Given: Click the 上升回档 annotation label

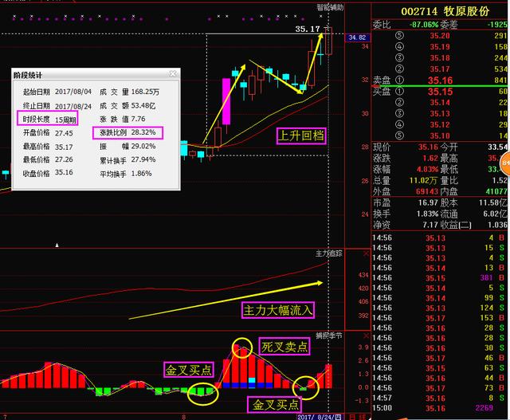Looking at the screenshot, I should click(300, 135).
